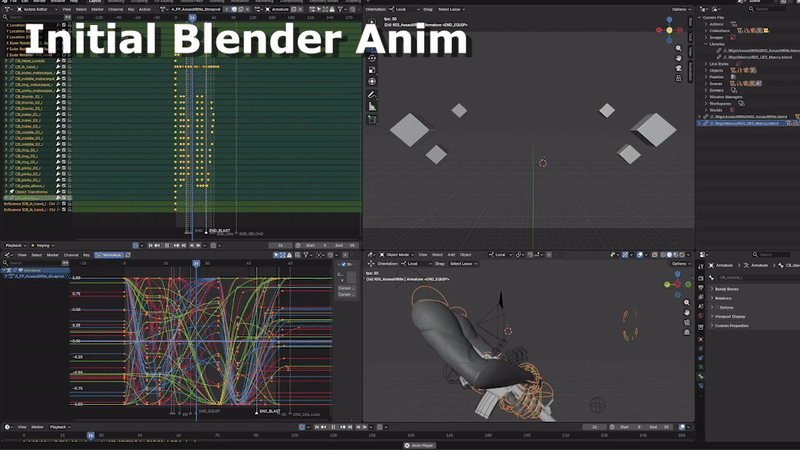
Task: Unlink action with X beside action name
Action: point(247,9)
